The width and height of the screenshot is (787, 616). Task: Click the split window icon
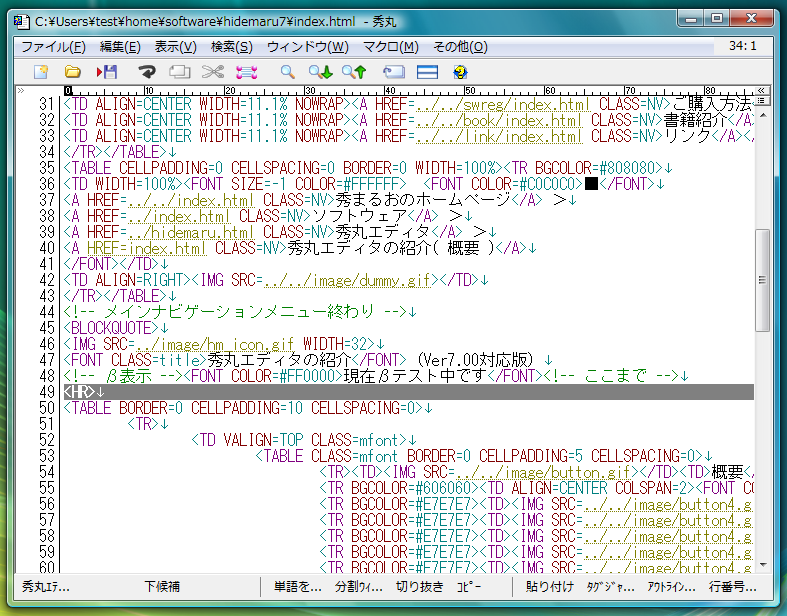(427, 72)
